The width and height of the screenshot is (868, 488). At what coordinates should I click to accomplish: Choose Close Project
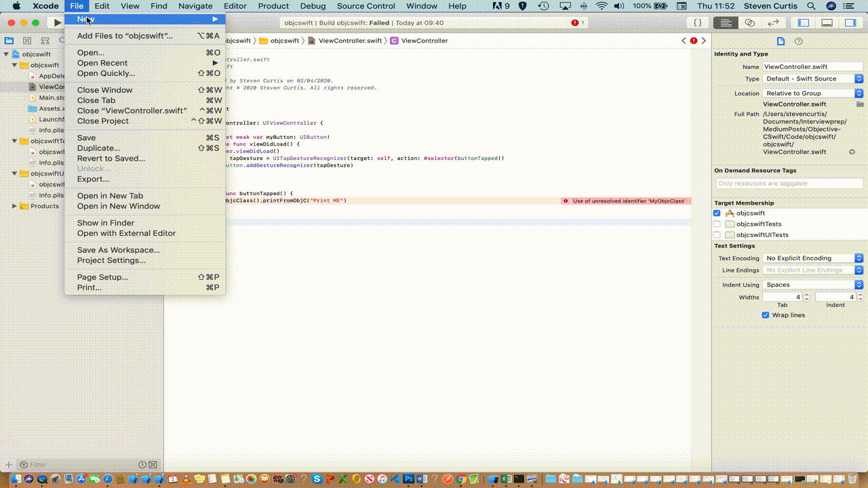144,121
